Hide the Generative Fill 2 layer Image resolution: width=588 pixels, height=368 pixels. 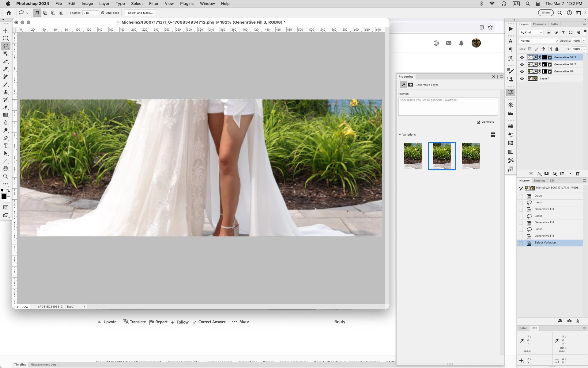pyautogui.click(x=522, y=64)
